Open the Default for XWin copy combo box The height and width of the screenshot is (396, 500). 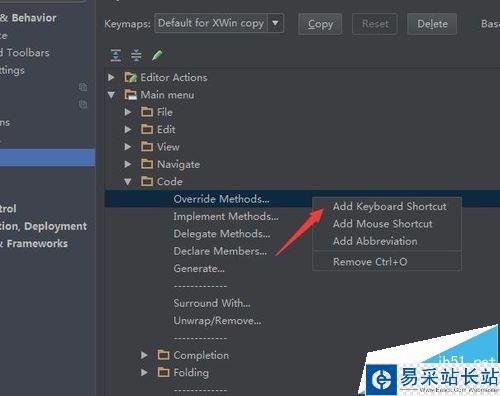point(219,23)
